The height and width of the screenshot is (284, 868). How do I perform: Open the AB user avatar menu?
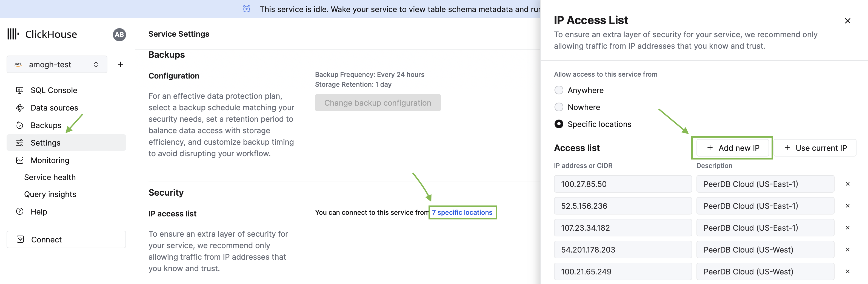click(119, 34)
